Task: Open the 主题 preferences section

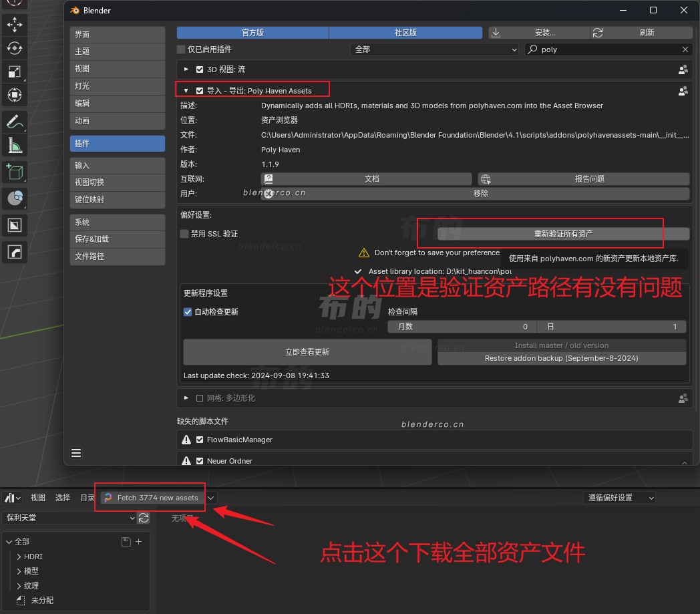Action: 118,51
